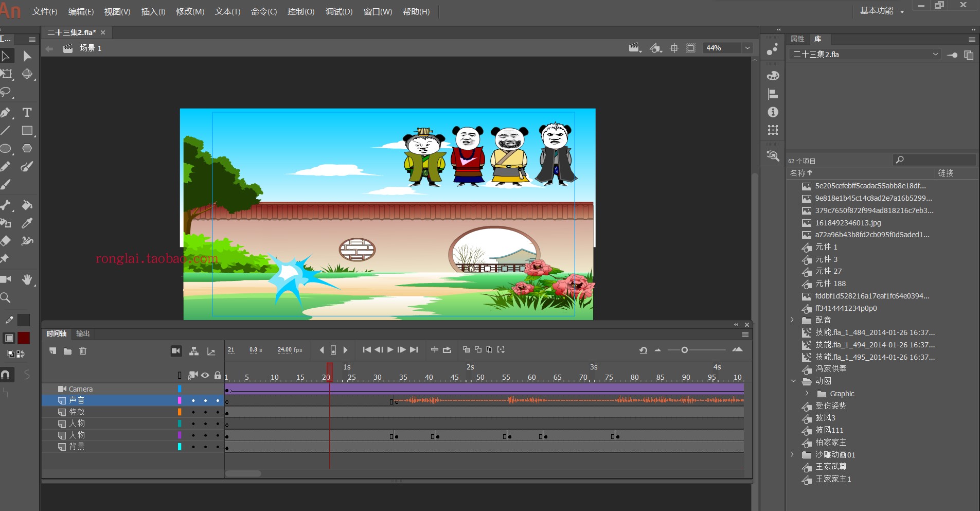The height and width of the screenshot is (511, 980).
Task: Select the Pencil tool
Action: 6,167
